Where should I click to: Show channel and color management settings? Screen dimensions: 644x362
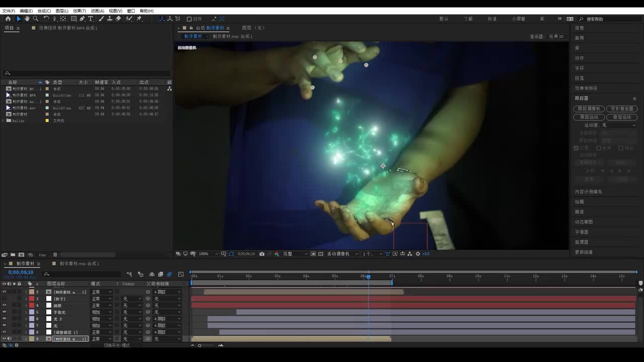pyautogui.click(x=277, y=254)
